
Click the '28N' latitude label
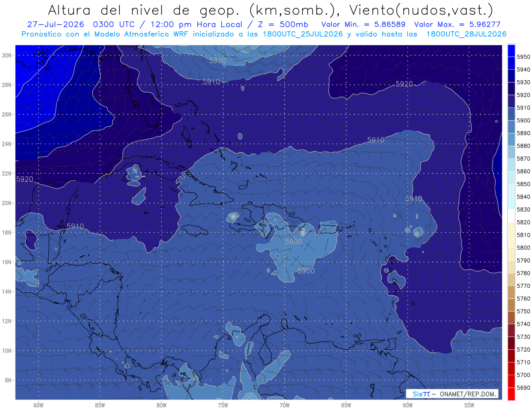click(x=8, y=85)
